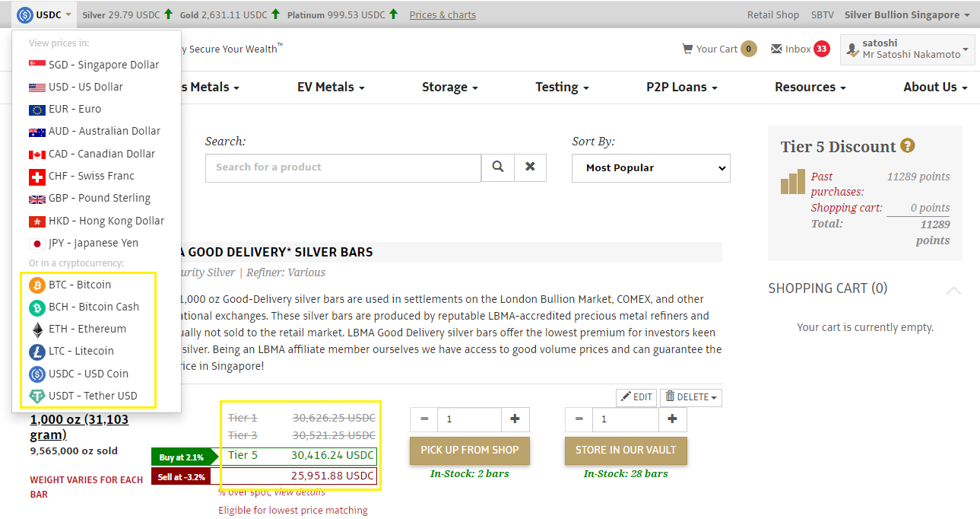Expand the EV Metals menu
Image resolution: width=980 pixels, height=519 pixels.
[331, 87]
